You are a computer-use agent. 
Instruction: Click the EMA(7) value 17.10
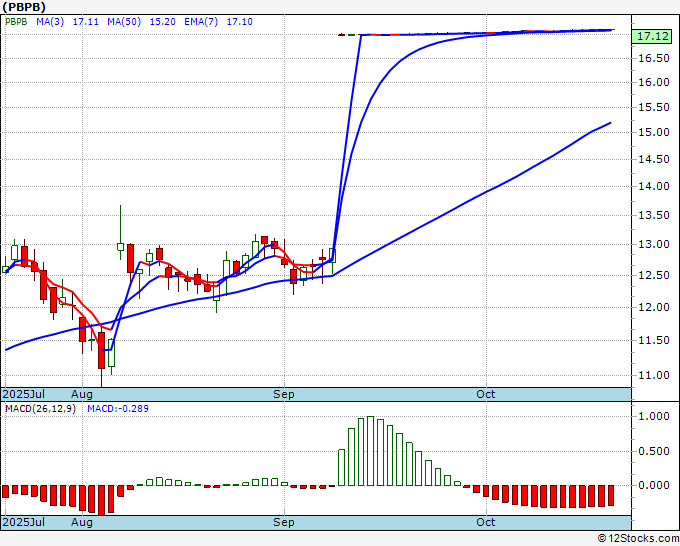[x=240, y=22]
